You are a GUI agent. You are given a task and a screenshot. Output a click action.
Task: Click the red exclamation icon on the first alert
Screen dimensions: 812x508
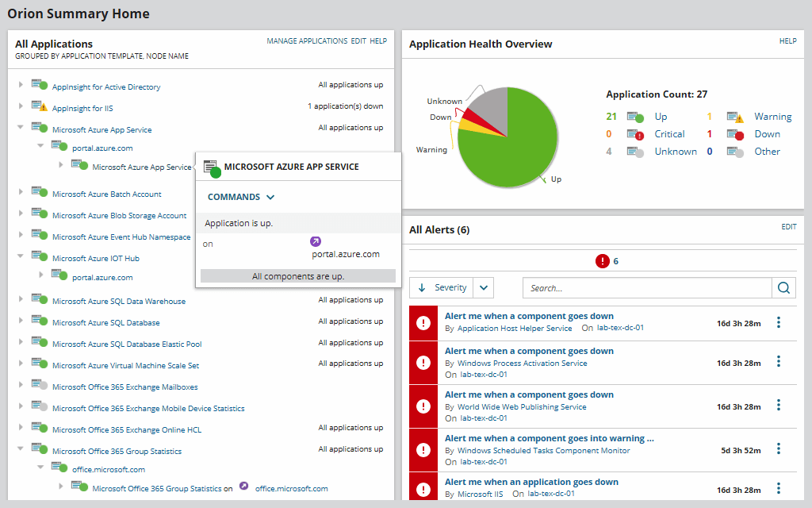pos(423,322)
